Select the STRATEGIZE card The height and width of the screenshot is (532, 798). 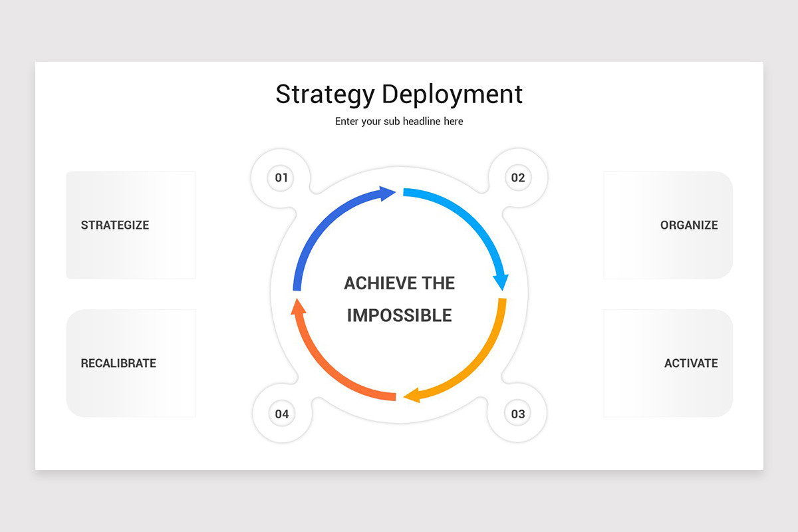pos(130,225)
